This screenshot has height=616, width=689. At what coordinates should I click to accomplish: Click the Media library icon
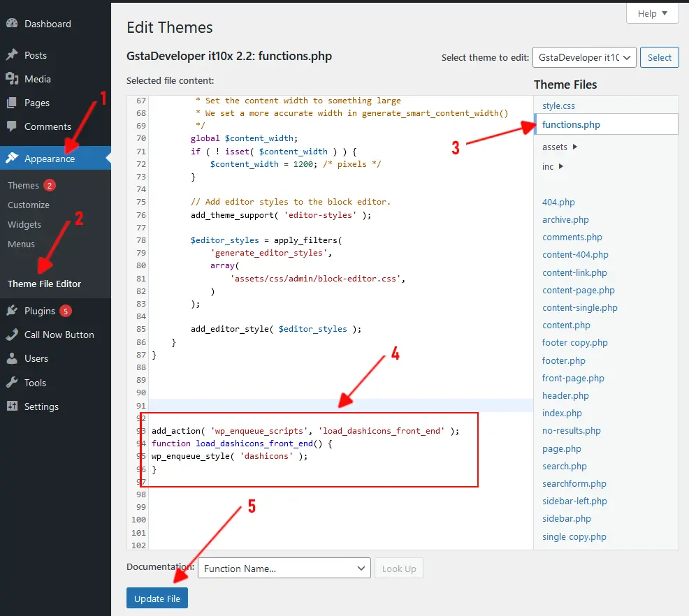point(13,79)
